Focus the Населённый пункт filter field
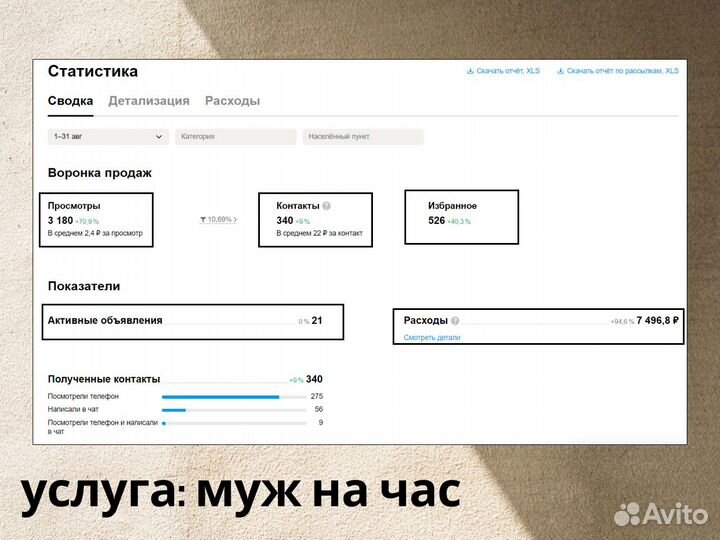720x540 pixels. (363, 137)
